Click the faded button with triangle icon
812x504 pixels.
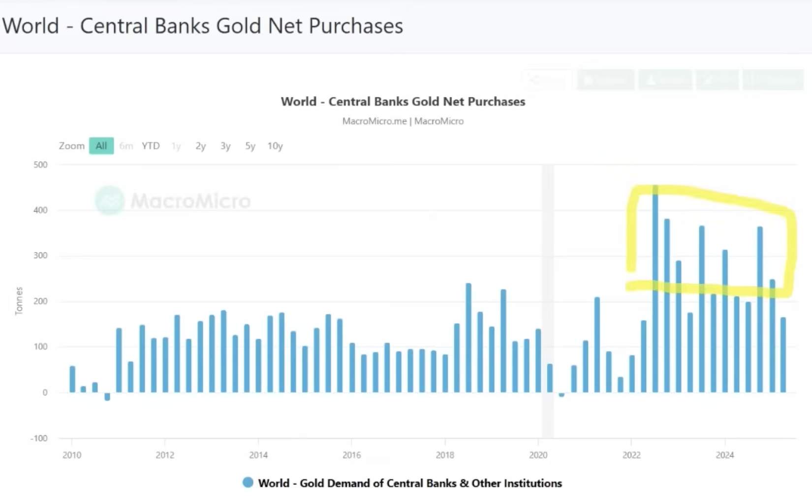click(665, 80)
